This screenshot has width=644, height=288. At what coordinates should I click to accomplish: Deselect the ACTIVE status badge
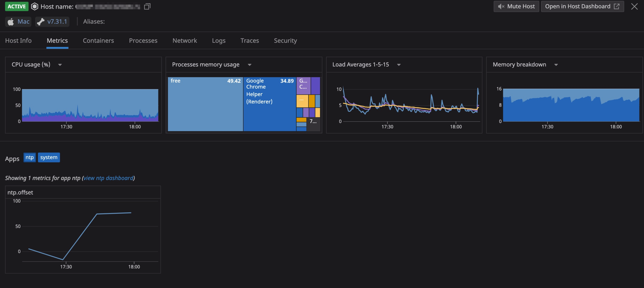click(x=16, y=7)
